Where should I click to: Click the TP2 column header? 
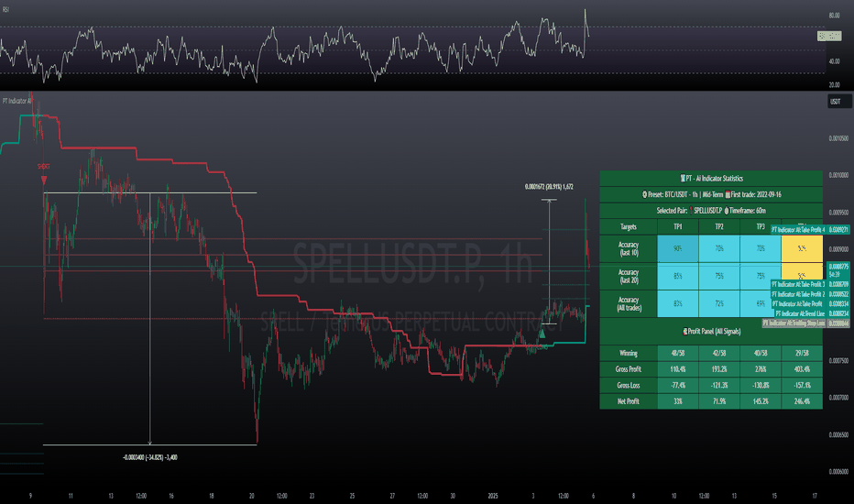pos(719,226)
